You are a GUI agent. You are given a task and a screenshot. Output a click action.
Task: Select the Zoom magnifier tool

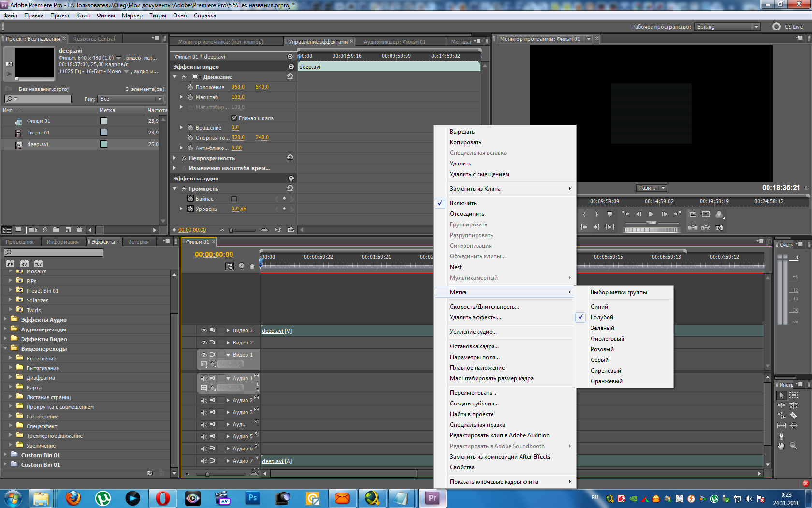click(794, 446)
